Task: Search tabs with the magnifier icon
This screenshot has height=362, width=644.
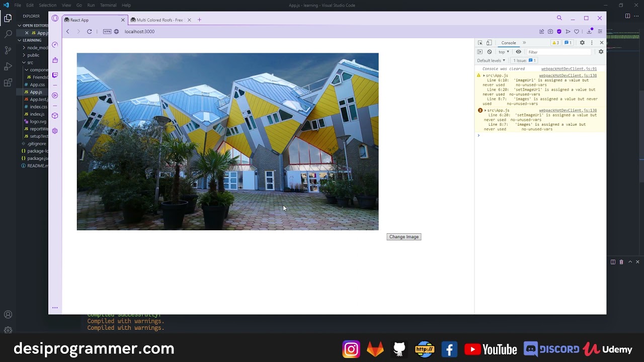Action: pyautogui.click(x=559, y=18)
